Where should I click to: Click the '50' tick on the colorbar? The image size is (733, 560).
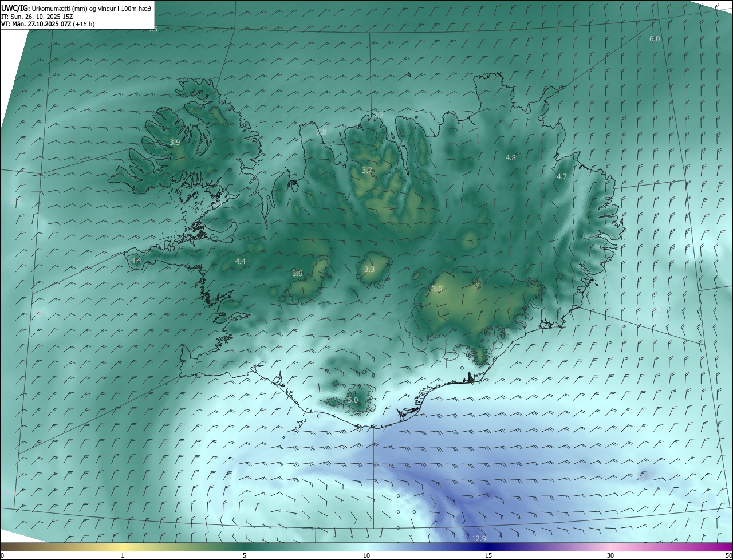point(728,555)
